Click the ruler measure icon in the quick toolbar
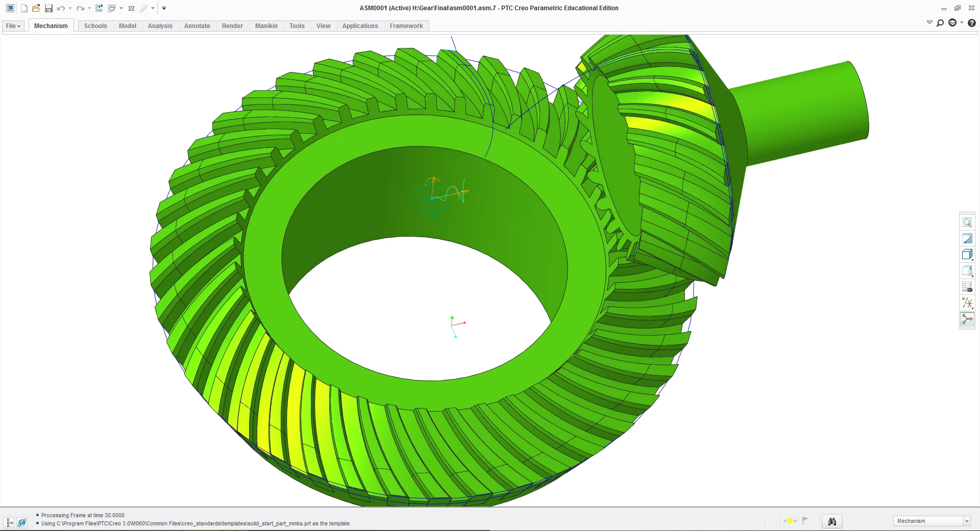Screen dimensions: 980x531 [143, 8]
